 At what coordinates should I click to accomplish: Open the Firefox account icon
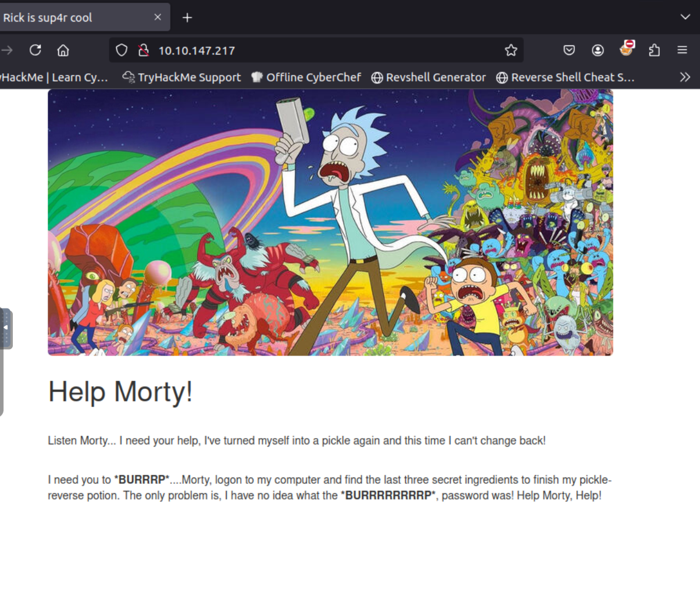click(598, 51)
